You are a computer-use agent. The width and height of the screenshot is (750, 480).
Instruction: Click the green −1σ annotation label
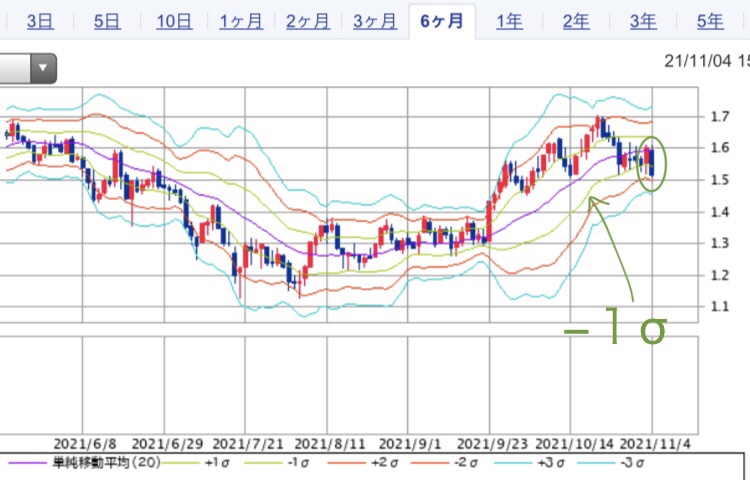click(x=616, y=330)
